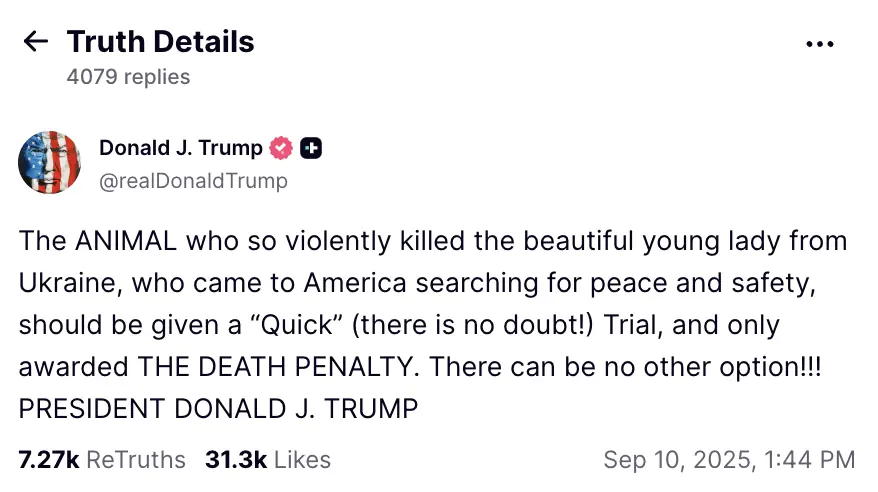Click the "no other option!!!" sentence
This screenshot has width=878, height=492.
tap(716, 368)
